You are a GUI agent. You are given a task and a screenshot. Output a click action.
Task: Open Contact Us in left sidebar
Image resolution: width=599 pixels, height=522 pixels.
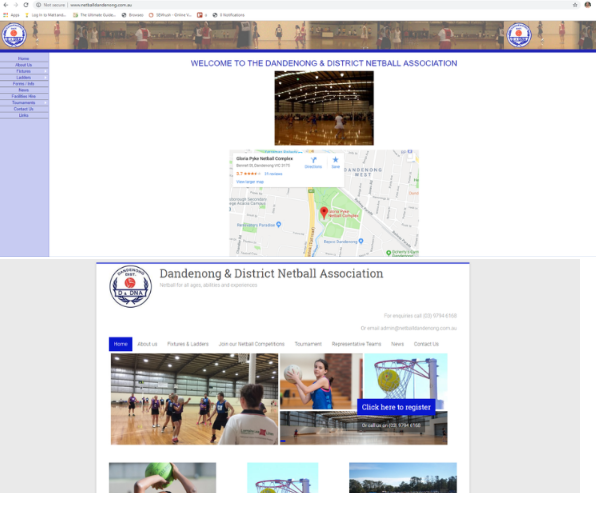pyautogui.click(x=24, y=109)
